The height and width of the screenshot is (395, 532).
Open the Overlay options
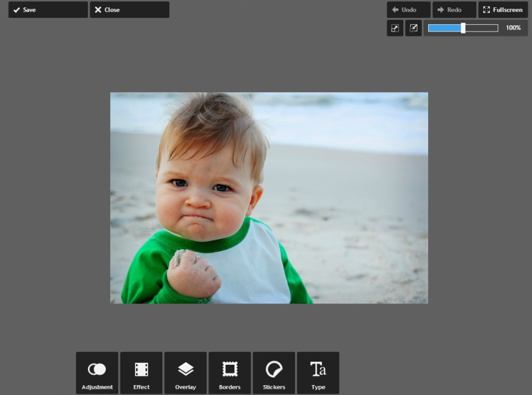186,373
